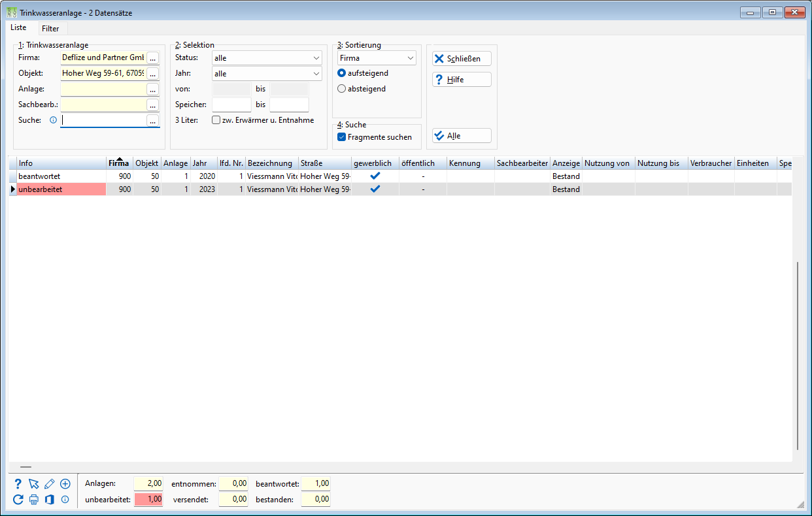This screenshot has width=812, height=516.
Task: Click the info icon beside the Suche label
Action: [x=54, y=120]
